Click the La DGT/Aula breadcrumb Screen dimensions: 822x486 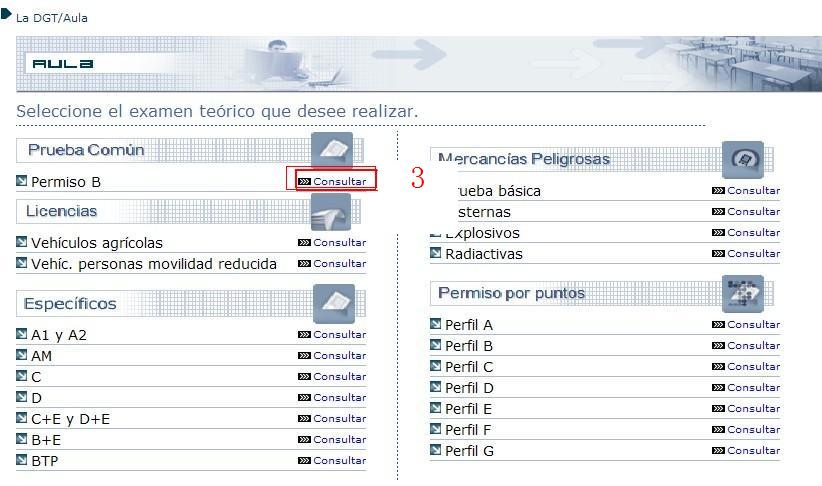coord(52,18)
